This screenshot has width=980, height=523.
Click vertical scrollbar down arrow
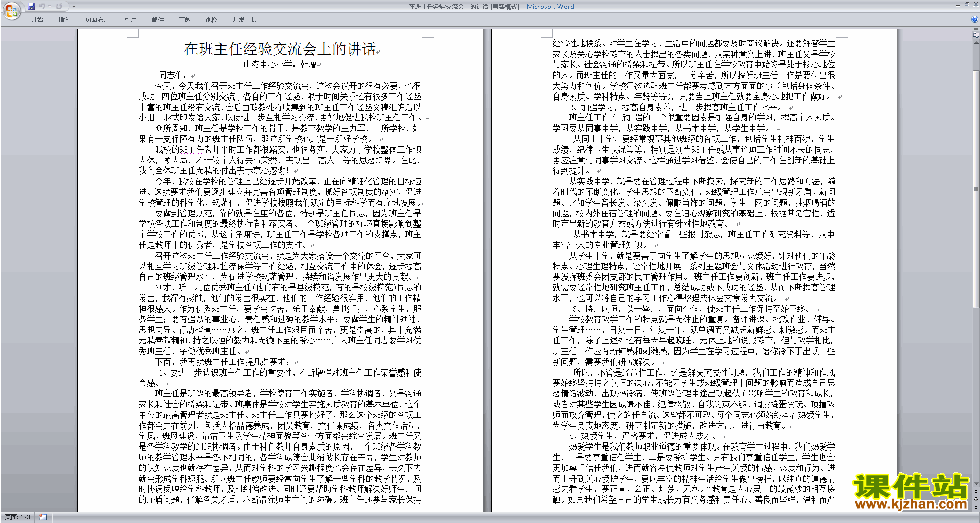(976, 483)
